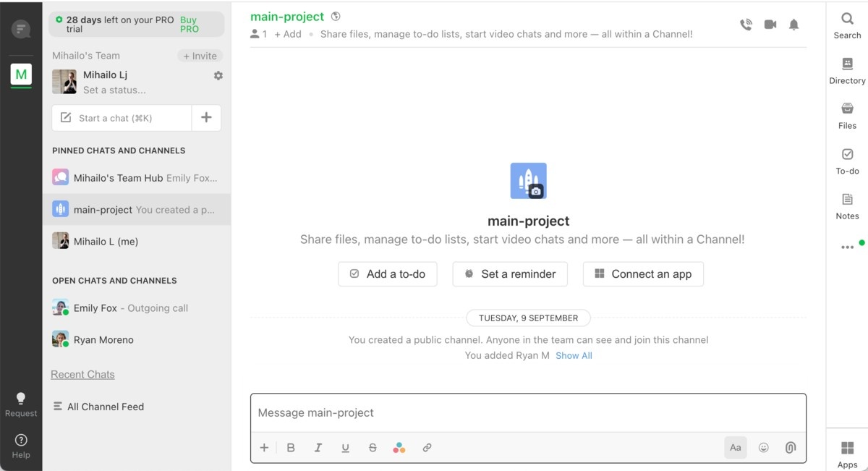Expand the more options ellipsis menu
Screen dimensions: 868x471
click(x=847, y=247)
